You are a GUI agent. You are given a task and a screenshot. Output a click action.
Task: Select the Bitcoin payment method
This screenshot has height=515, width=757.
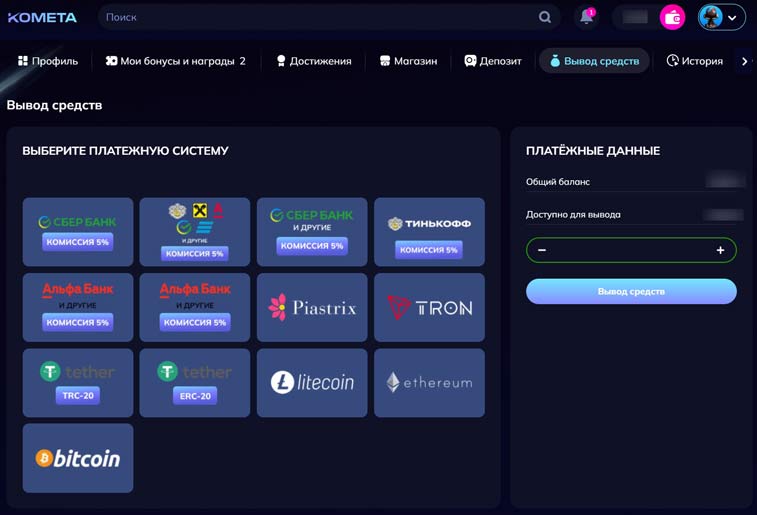pos(78,458)
